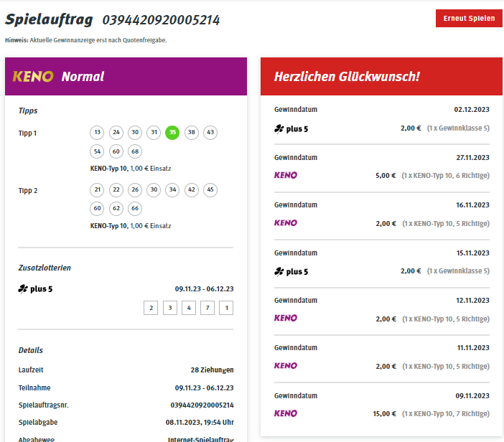Click KENO logo for 16.11.2023 win
This screenshot has height=442, width=504.
click(286, 223)
